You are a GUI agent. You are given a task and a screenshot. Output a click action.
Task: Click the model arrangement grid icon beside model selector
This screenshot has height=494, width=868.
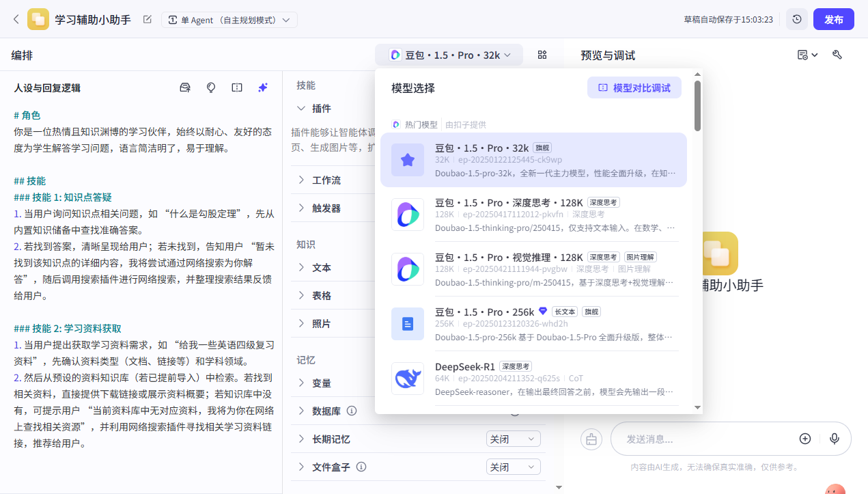[x=542, y=54]
